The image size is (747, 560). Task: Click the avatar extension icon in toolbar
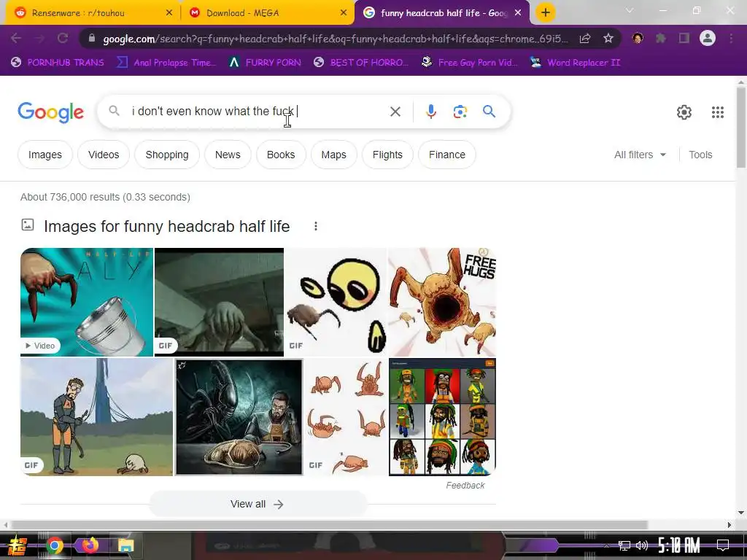[638, 38]
